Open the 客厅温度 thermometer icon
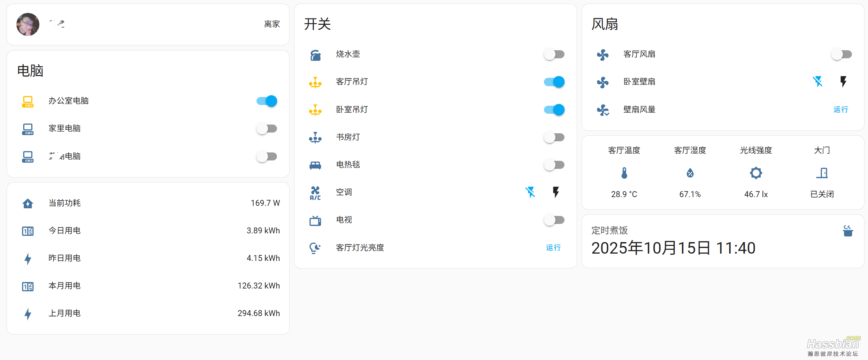This screenshot has height=360, width=868. (624, 173)
